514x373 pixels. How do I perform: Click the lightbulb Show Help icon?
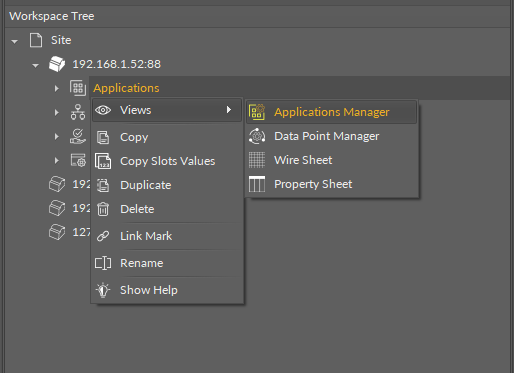pos(103,290)
